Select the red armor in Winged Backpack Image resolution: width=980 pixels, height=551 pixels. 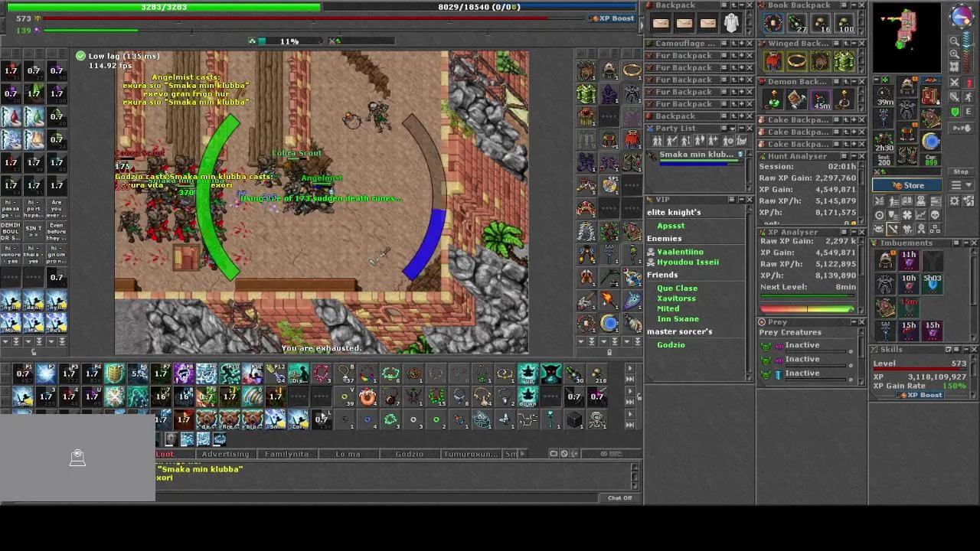(773, 60)
